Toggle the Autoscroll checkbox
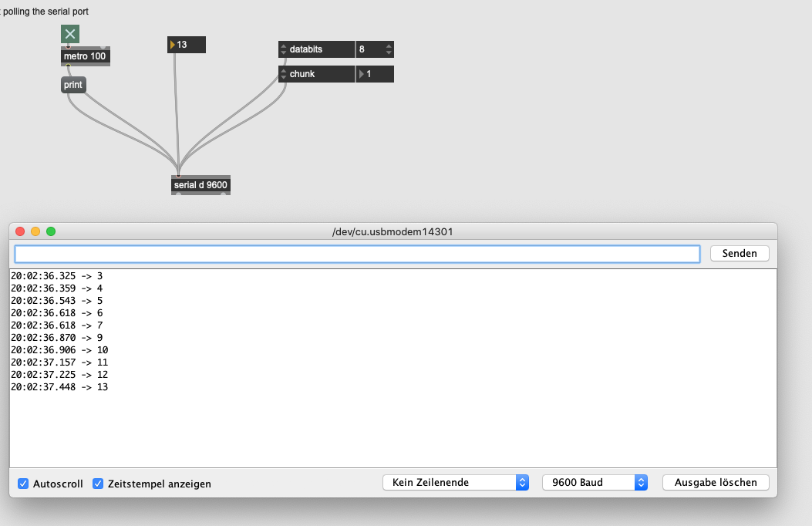Screen dimensions: 812x526 pos(23,484)
